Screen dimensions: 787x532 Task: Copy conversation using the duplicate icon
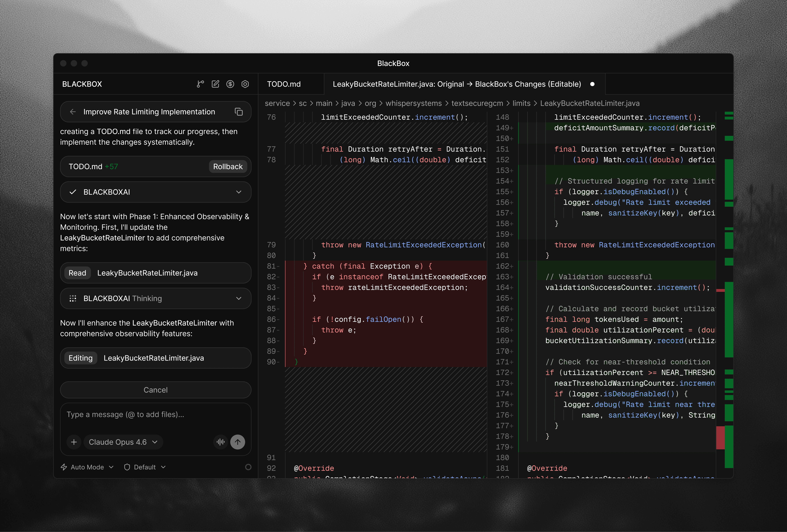(239, 112)
